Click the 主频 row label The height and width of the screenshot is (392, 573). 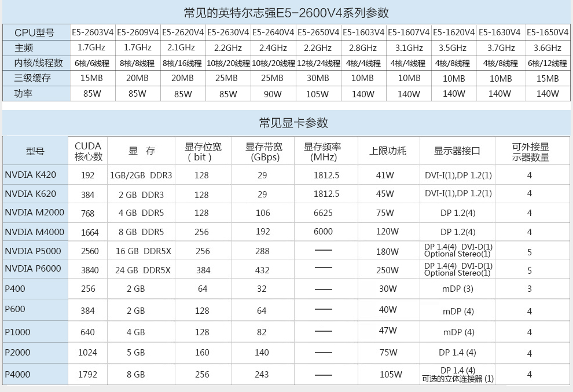point(24,47)
